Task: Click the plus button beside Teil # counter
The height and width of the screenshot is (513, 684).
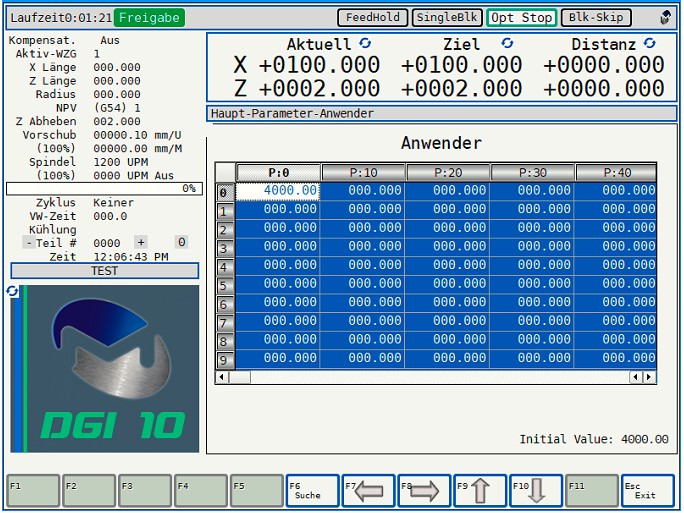Action: click(141, 242)
